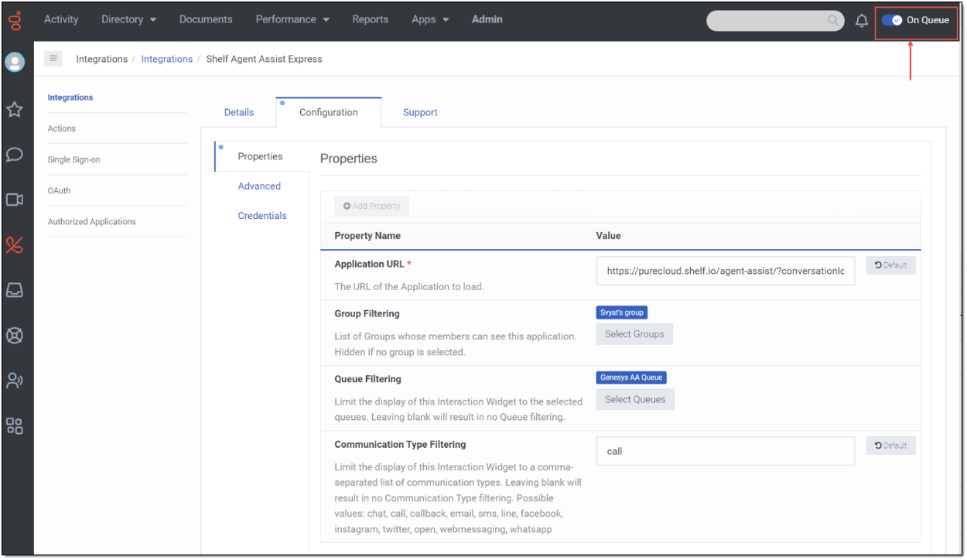967x560 pixels.
Task: Reset Application URL with Default button
Action: [x=891, y=265]
